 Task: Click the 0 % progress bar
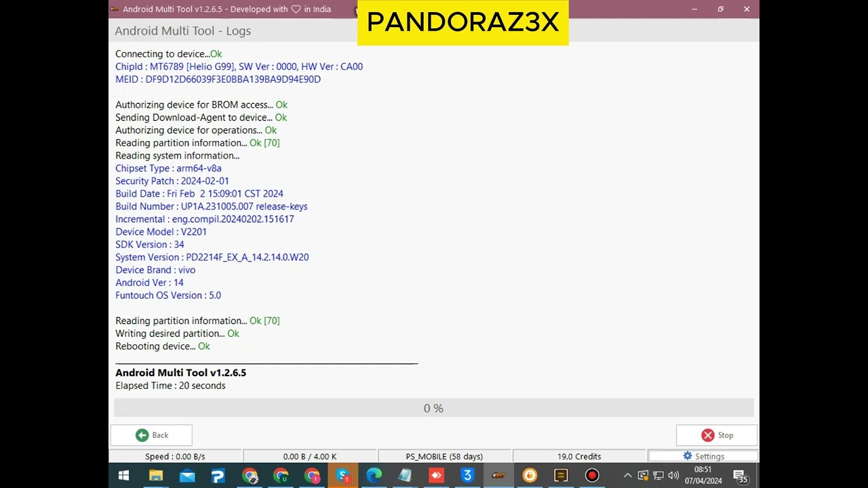[433, 408]
